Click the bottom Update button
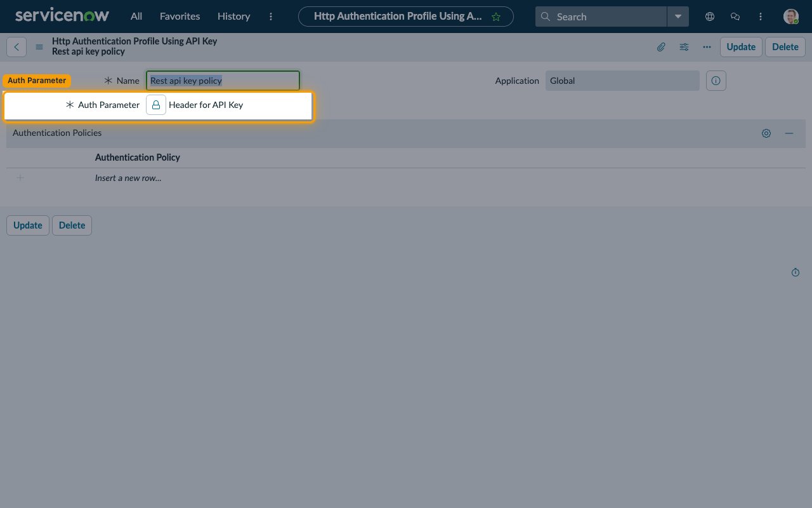Screen dimensions: 812x508 coord(28,225)
